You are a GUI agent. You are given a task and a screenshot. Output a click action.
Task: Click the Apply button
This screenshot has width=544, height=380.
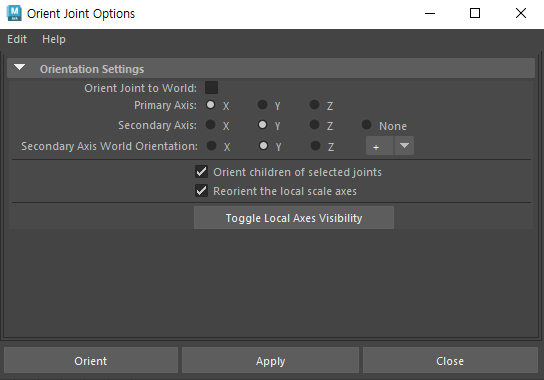point(270,361)
